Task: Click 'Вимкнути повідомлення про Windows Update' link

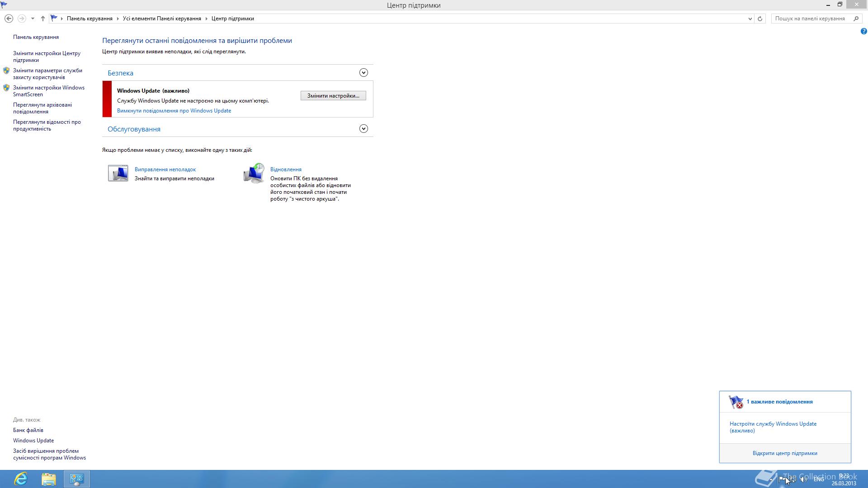Action: click(174, 111)
